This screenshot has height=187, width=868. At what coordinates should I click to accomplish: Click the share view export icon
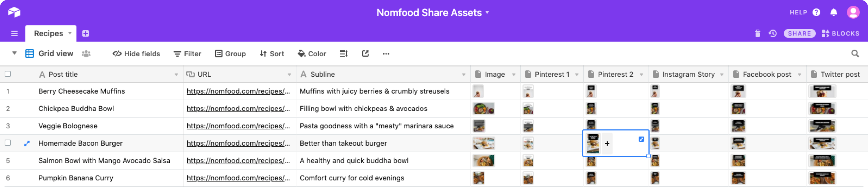[x=365, y=54]
